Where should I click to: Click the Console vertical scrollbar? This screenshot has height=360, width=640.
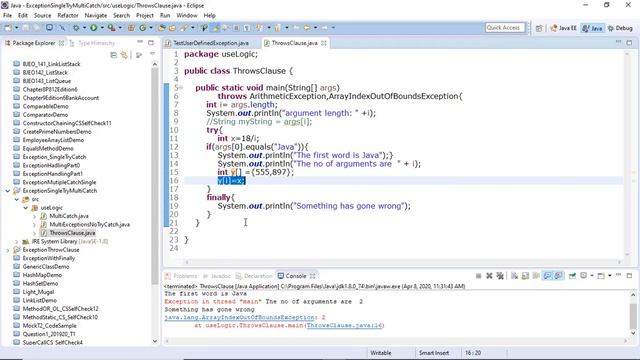coord(633,316)
